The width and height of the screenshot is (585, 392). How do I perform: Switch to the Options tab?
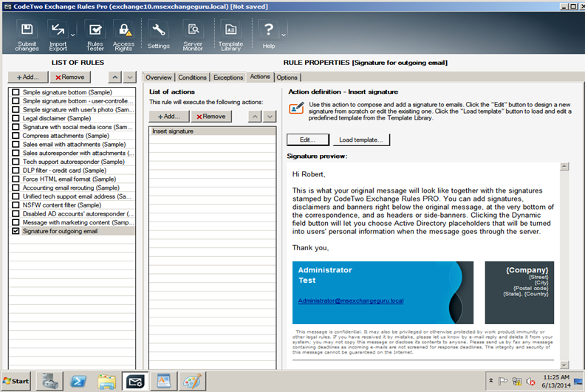[x=287, y=78]
